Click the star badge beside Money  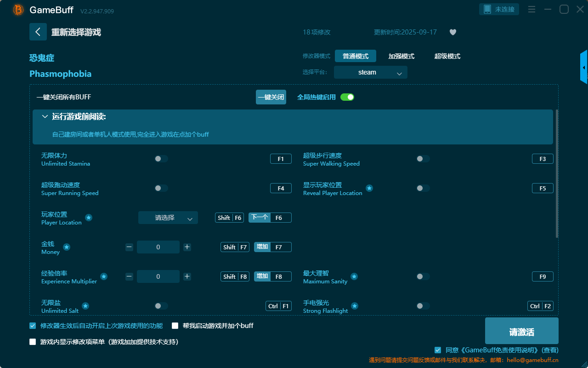[x=67, y=247]
